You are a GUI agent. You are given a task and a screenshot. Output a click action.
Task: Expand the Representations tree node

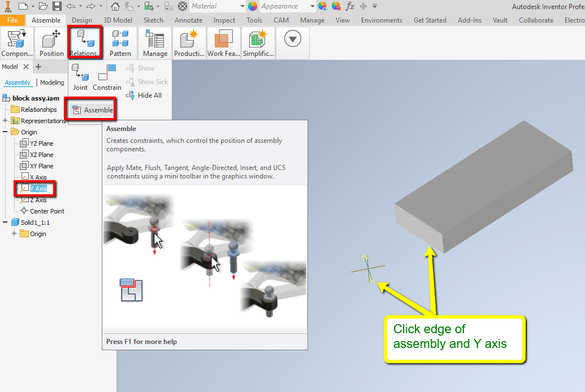pyautogui.click(x=5, y=120)
